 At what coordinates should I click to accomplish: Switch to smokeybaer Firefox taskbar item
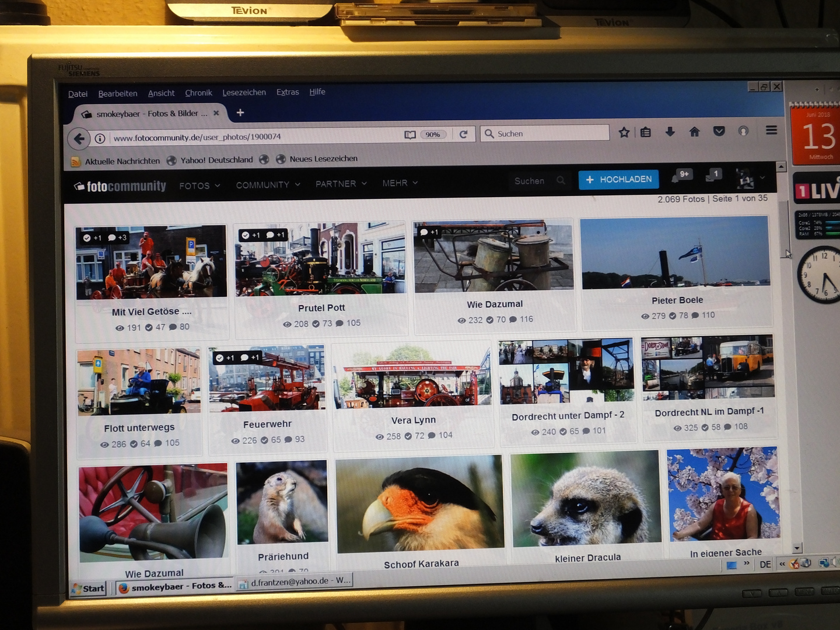(x=174, y=587)
